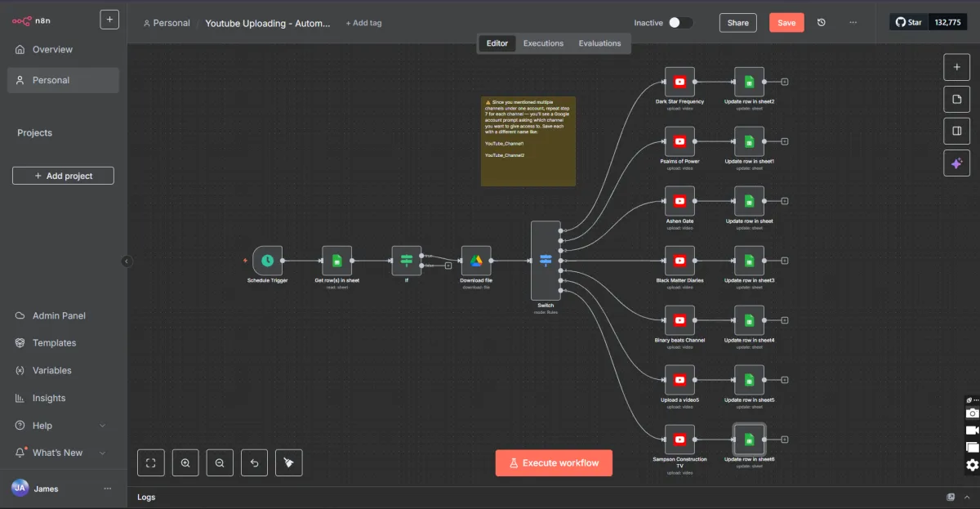Select Personal in the sidebar
The height and width of the screenshot is (509, 980).
pos(63,80)
